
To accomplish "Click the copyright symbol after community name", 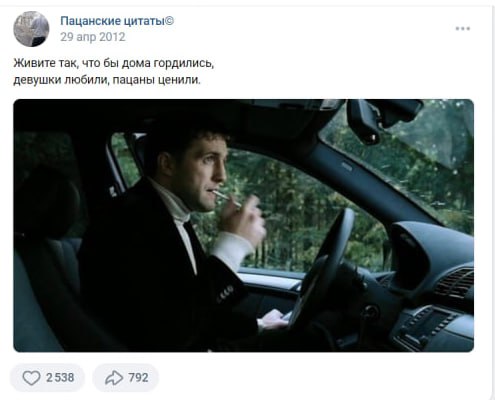I will 169,21.
